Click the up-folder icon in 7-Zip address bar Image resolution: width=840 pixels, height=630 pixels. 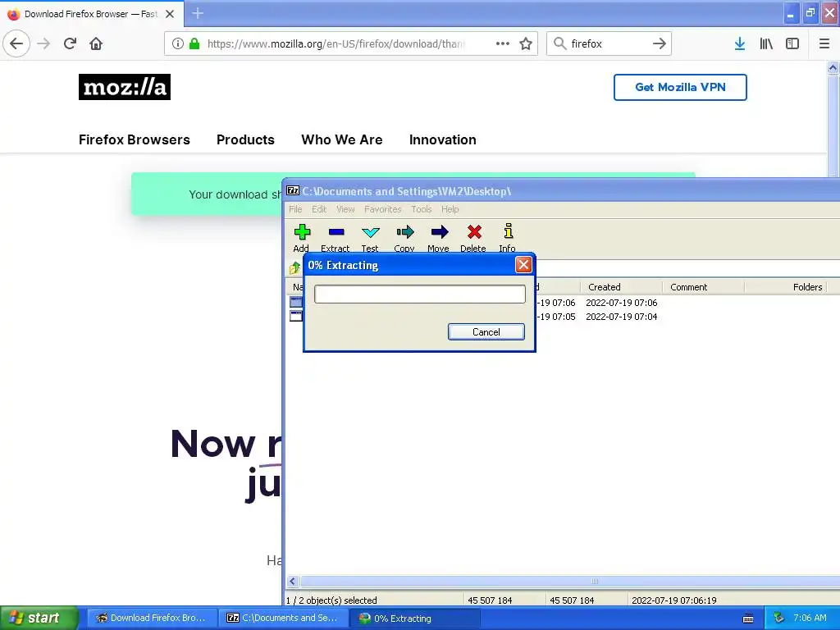point(294,267)
